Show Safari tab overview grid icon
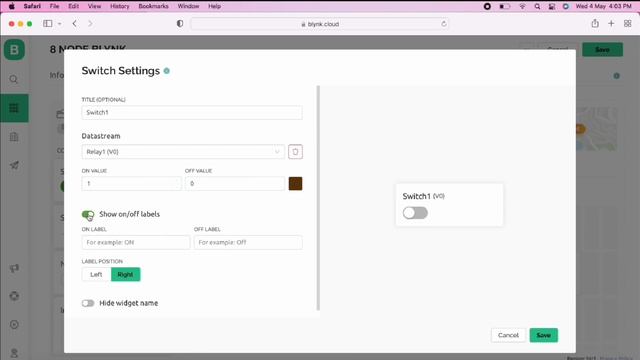 tap(628, 24)
